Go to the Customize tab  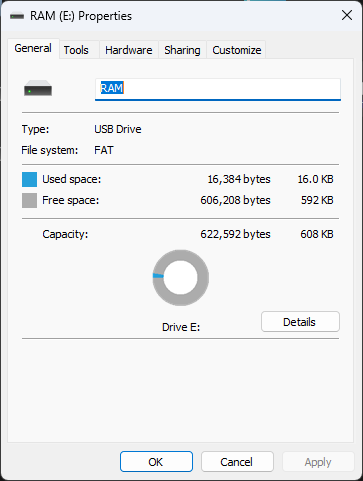point(236,50)
